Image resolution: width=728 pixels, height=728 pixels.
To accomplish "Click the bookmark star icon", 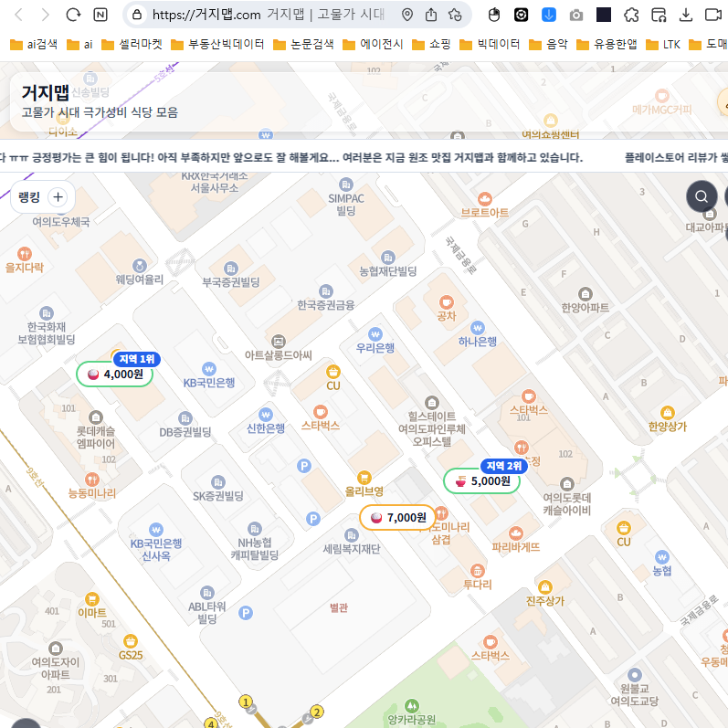I will 455,15.
